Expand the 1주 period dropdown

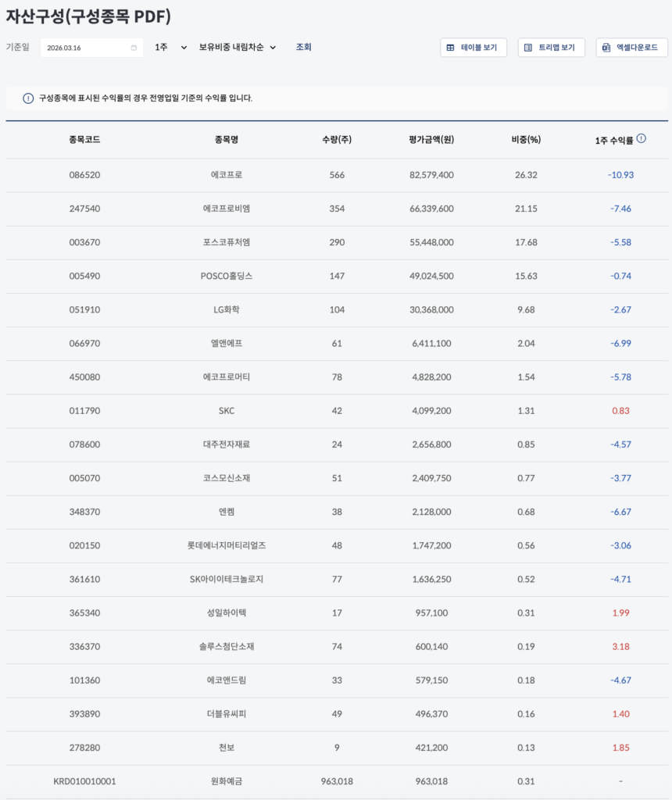[170, 48]
